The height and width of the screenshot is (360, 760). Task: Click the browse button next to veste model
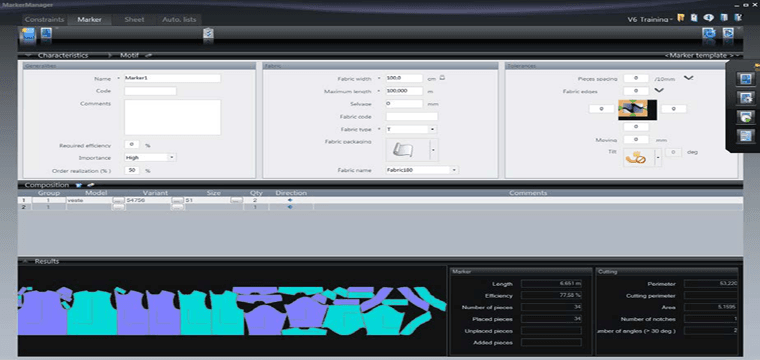(x=118, y=200)
